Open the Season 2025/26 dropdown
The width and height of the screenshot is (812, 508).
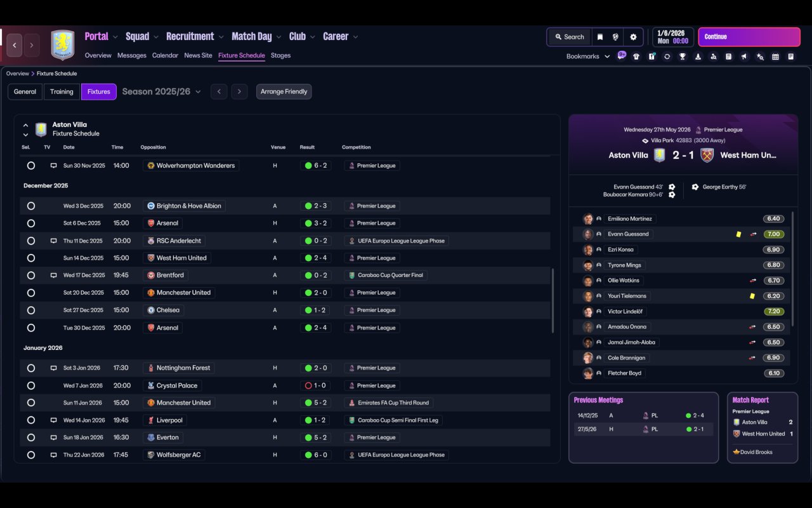162,91
